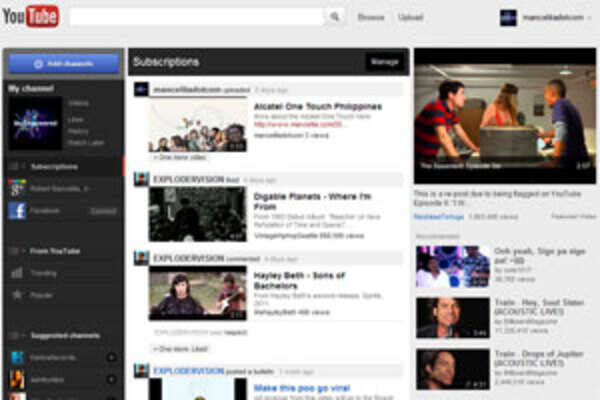
Task: Click the YouTube logo
Action: [31, 16]
